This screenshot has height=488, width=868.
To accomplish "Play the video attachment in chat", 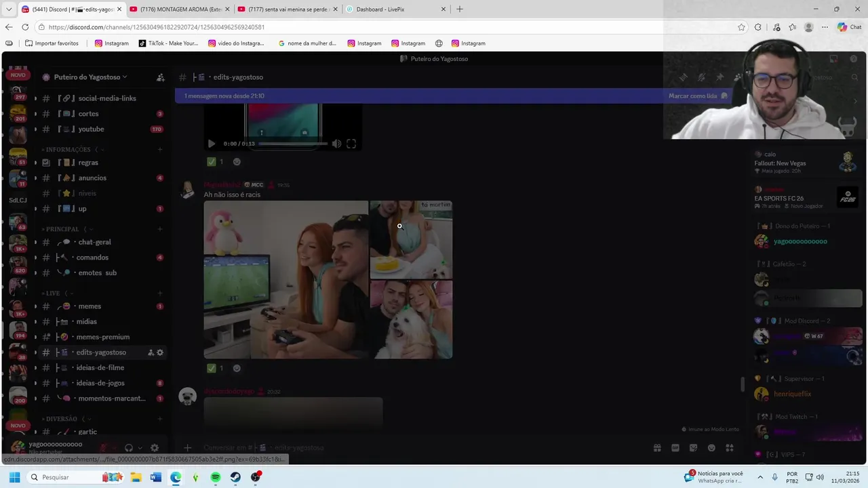I will 212,144.
